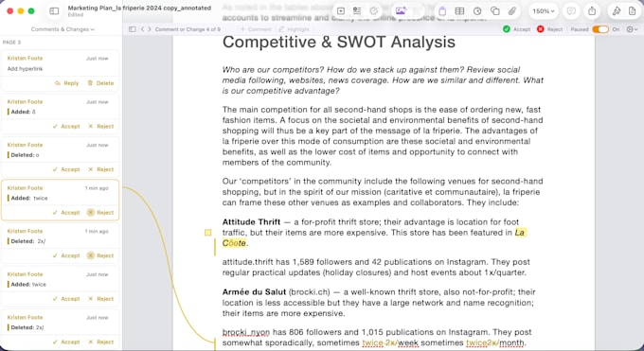Click + Comment in the review bar

256,29
